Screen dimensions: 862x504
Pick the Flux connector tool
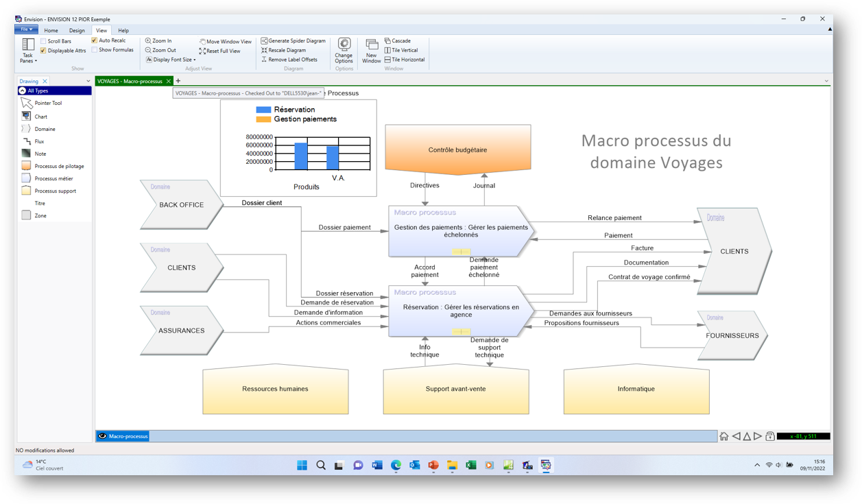[39, 141]
